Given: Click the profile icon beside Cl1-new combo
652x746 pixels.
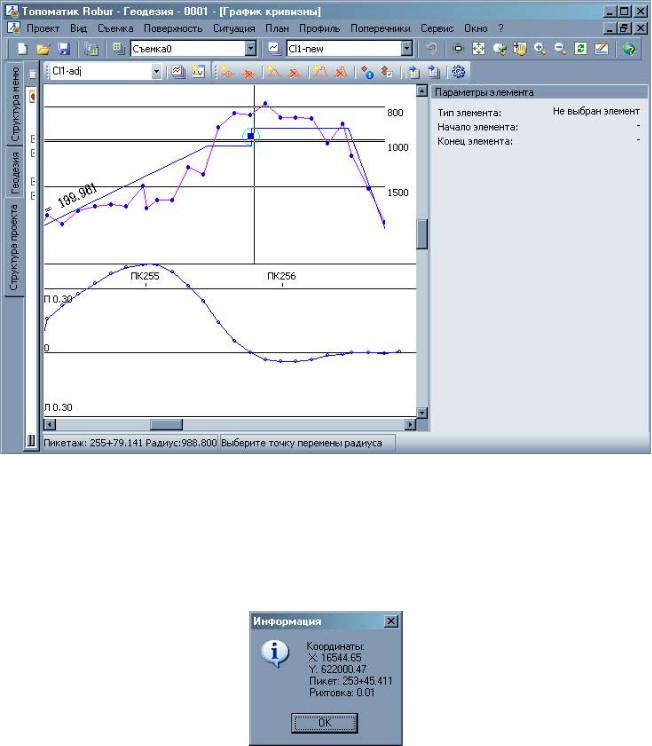Looking at the screenshot, I should [274, 48].
